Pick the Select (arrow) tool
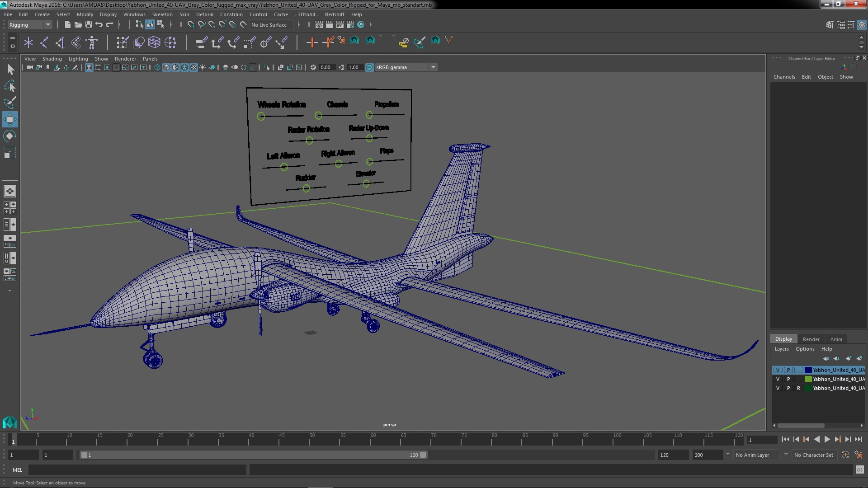 [x=10, y=69]
